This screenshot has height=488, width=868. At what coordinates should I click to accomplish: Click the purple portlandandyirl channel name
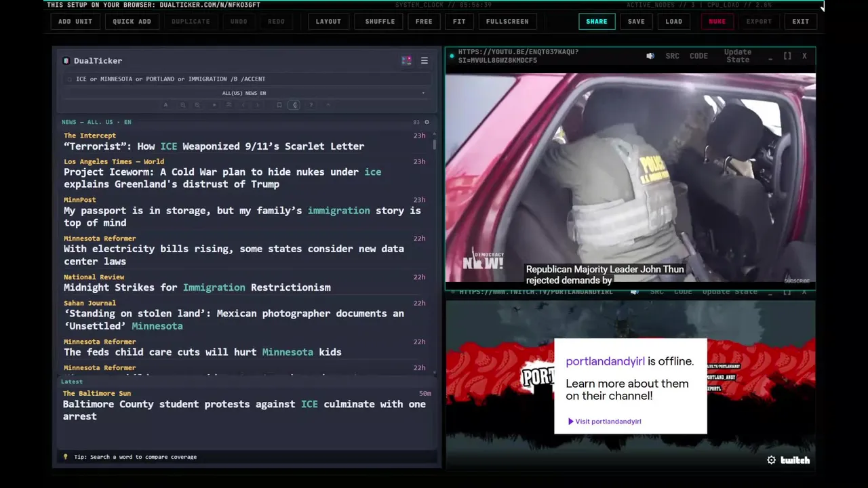[605, 361]
